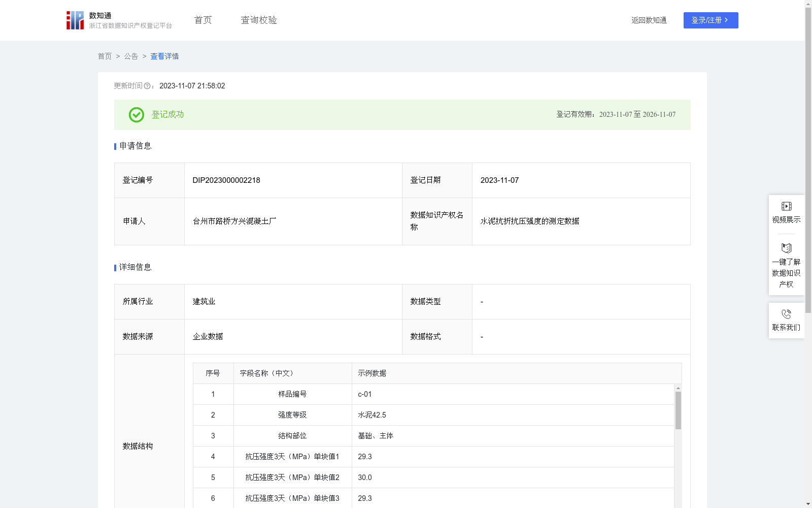Click the 数据格式 label cell
The width and height of the screenshot is (812, 508).
click(x=437, y=337)
